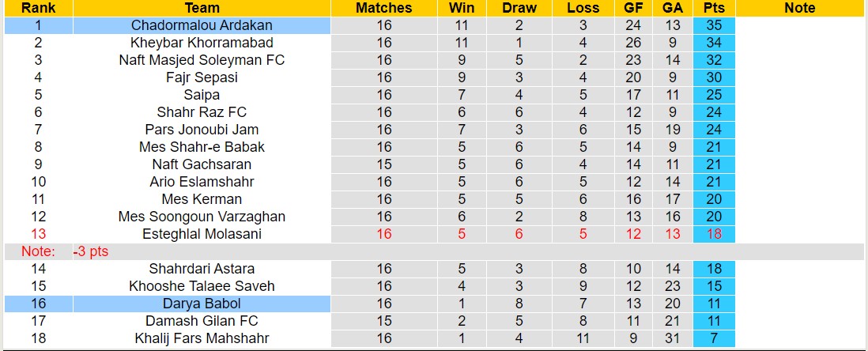Select the Note column header
The width and height of the screenshot is (868, 351).
(799, 8)
